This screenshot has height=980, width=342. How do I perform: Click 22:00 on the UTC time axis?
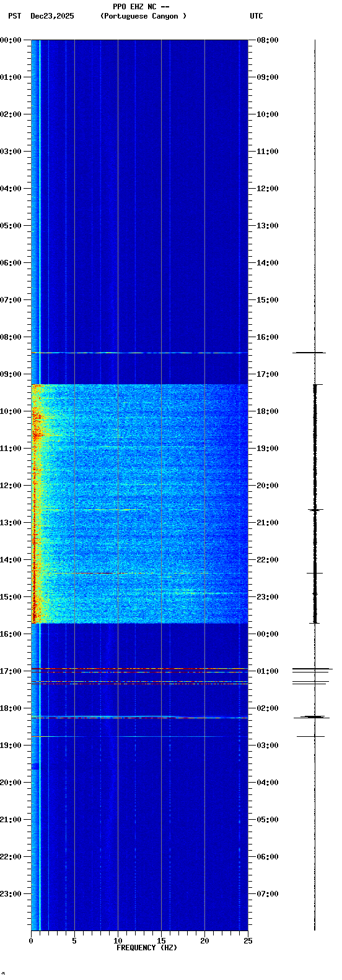(x=268, y=560)
